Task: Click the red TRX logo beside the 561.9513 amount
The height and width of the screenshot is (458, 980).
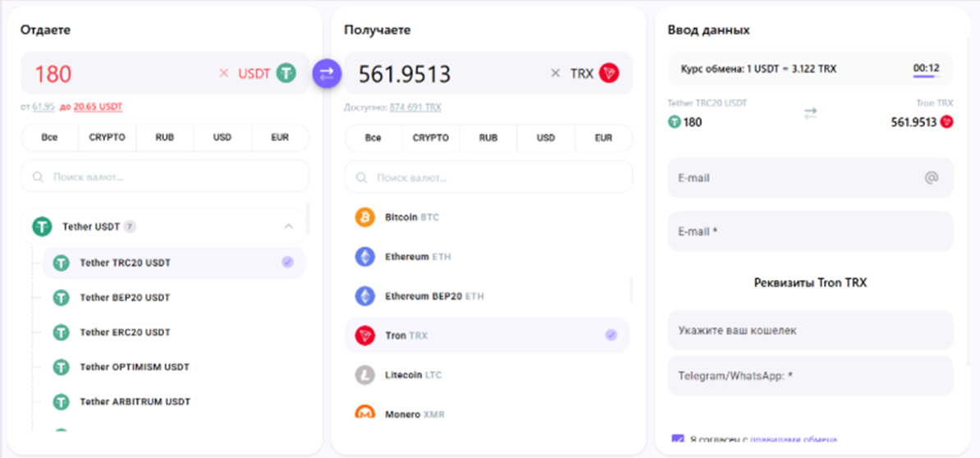Action: pyautogui.click(x=609, y=73)
